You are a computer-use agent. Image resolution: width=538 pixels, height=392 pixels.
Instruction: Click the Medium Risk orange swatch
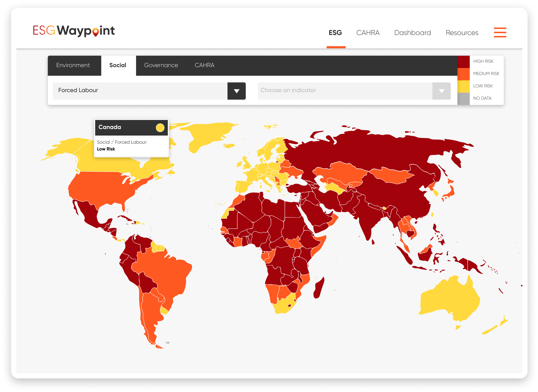coord(463,74)
